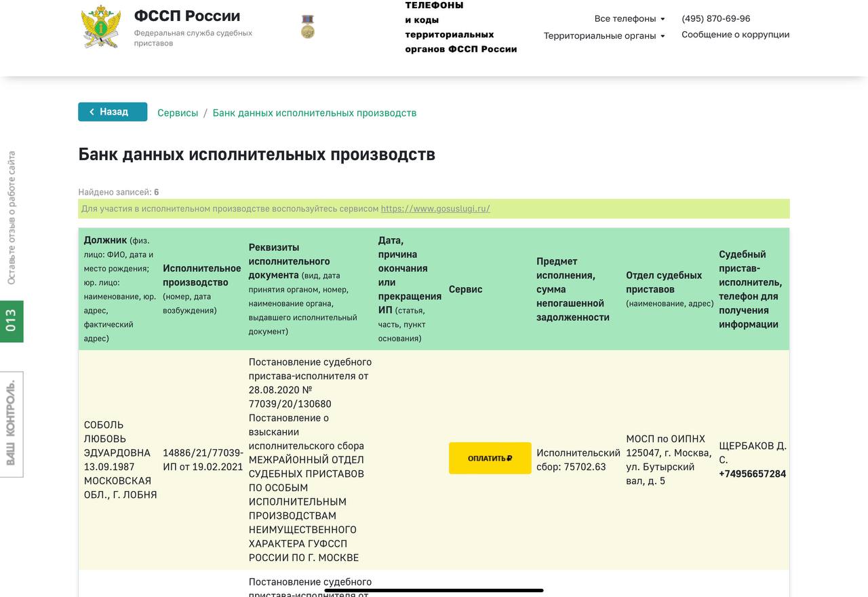Open ФССП России home title link
This screenshot has height=597, width=868.
187,16
